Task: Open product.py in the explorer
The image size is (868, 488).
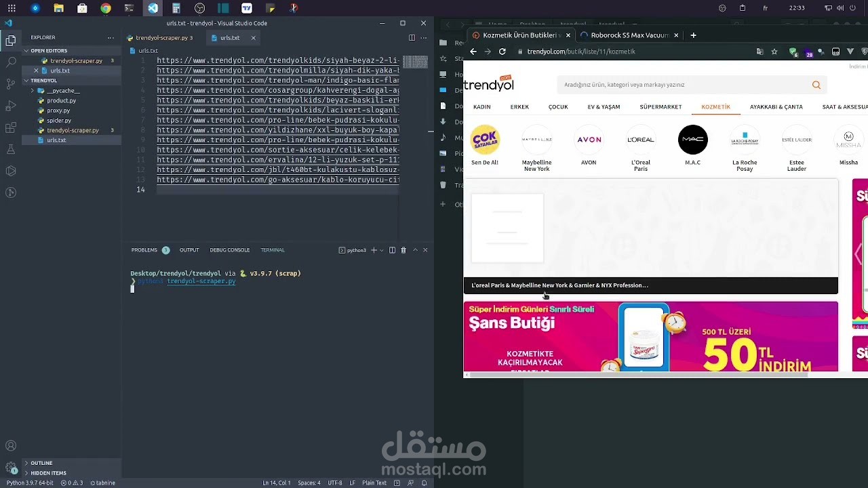Action: pos(71,100)
